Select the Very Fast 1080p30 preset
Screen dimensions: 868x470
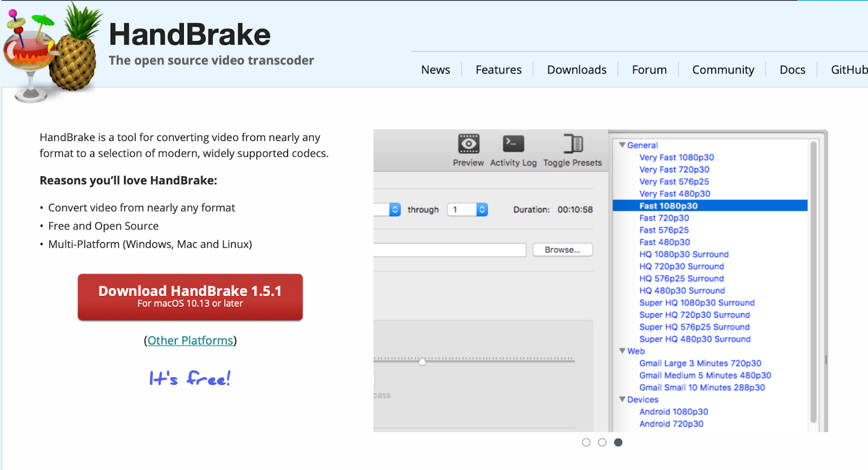pyautogui.click(x=676, y=157)
